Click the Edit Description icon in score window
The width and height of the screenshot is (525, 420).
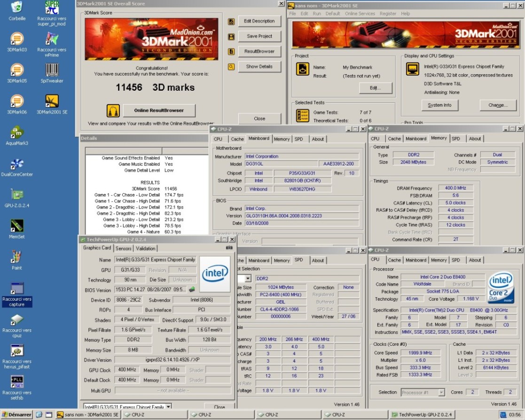tap(231, 22)
